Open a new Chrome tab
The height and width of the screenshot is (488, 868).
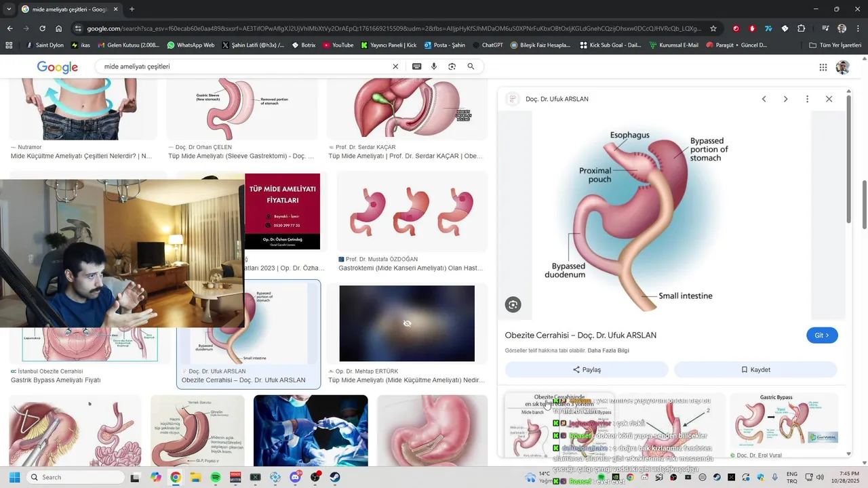point(132,9)
